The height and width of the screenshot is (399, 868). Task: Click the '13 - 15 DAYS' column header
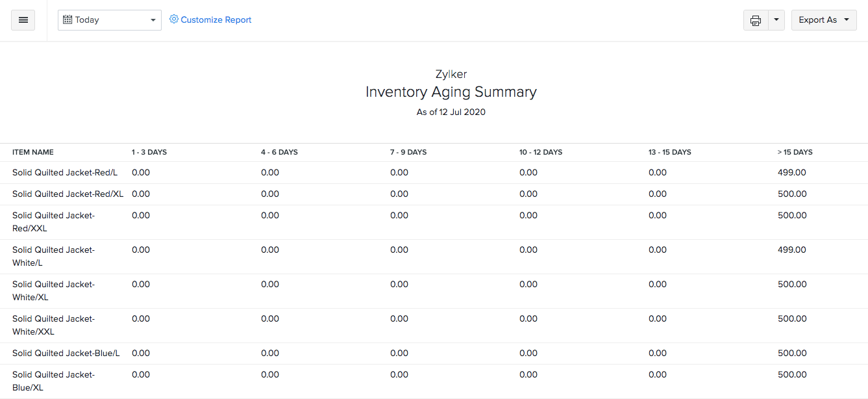click(x=669, y=152)
